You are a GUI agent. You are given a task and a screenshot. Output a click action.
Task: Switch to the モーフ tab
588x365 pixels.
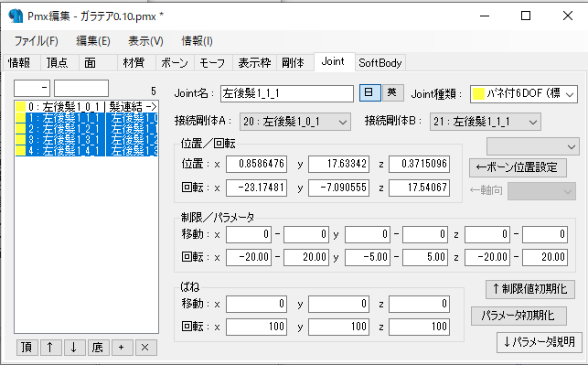212,62
